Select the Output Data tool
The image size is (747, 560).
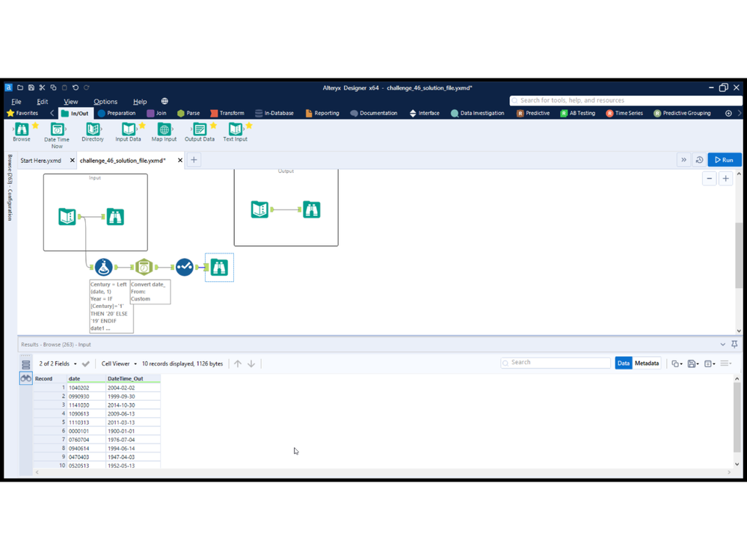coord(200,132)
